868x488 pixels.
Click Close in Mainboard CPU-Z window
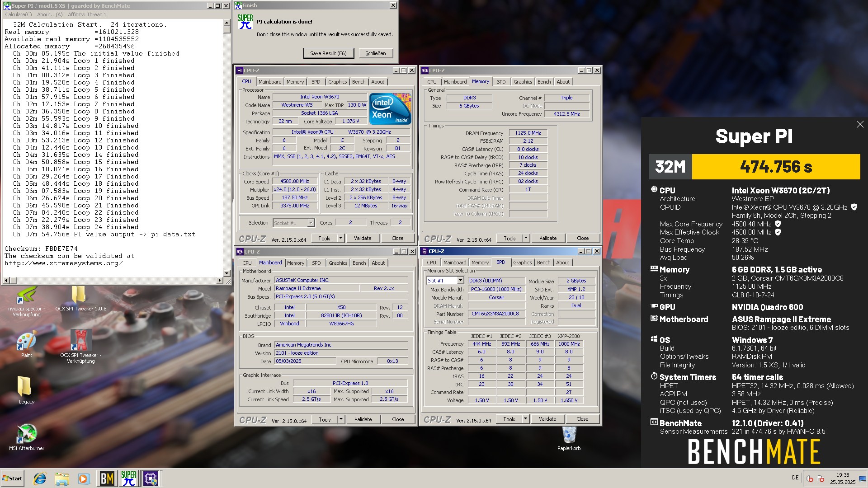coord(398,419)
